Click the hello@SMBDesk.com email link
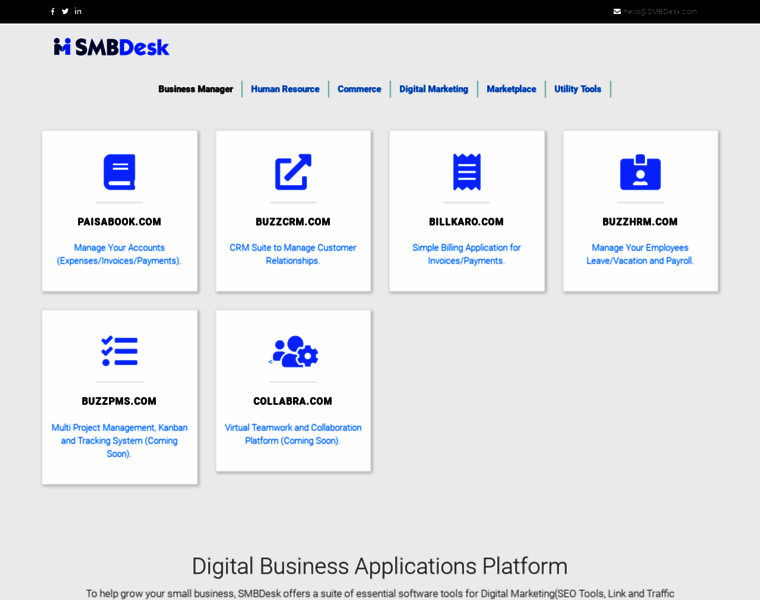 (660, 12)
